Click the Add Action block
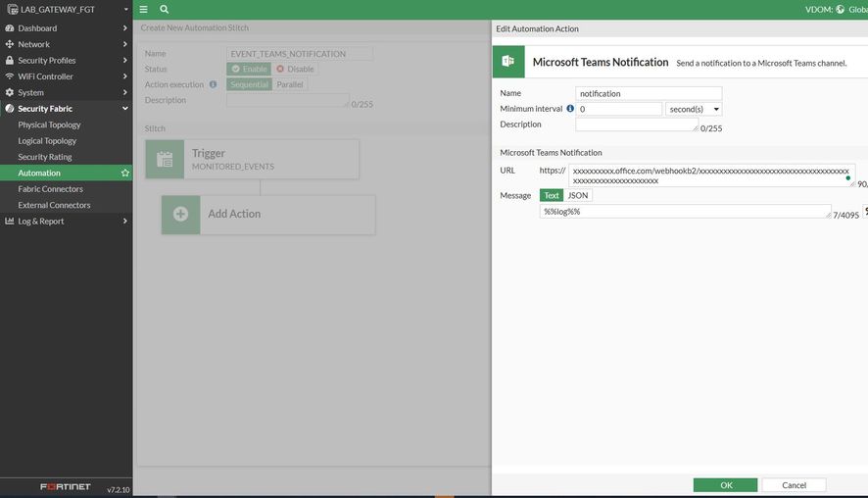868x498 pixels. pos(268,215)
